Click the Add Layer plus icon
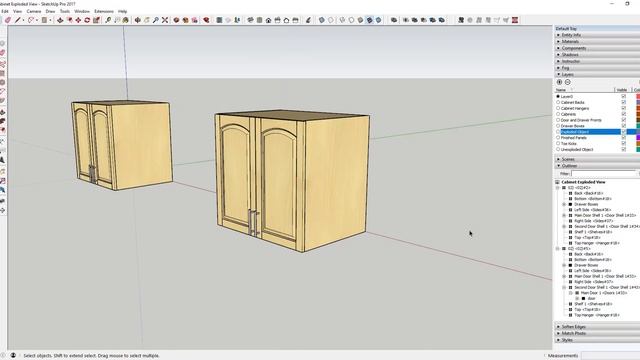The height and width of the screenshot is (360, 640). coord(560,82)
